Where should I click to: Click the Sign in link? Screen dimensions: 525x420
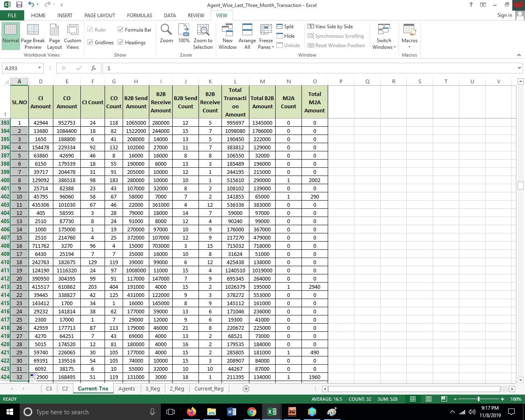coord(504,15)
